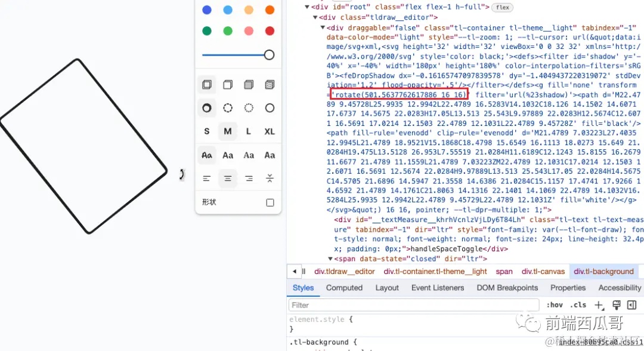Select the sans-serif font style
Viewport: 644px width, 351px height.
point(228,155)
